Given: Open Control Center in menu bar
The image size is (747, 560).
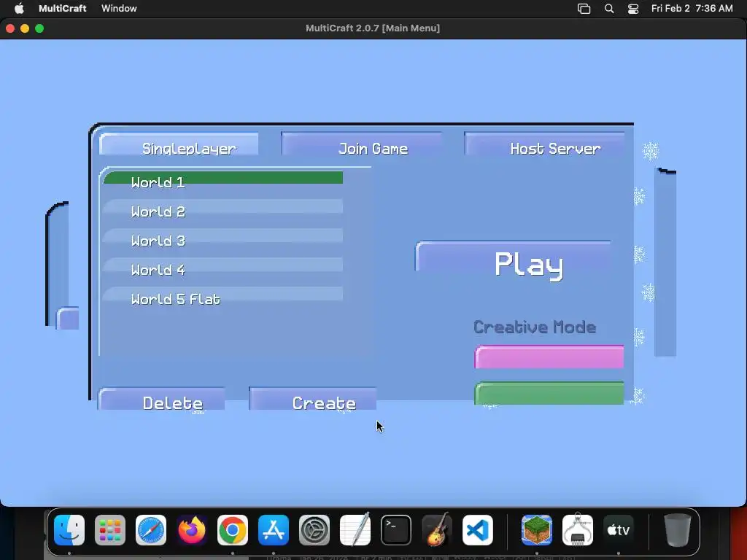Looking at the screenshot, I should (x=633, y=9).
